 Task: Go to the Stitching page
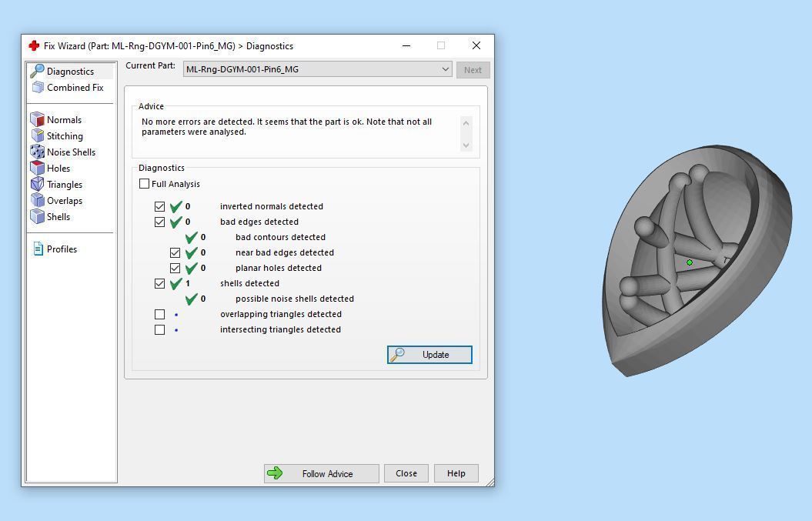click(65, 135)
